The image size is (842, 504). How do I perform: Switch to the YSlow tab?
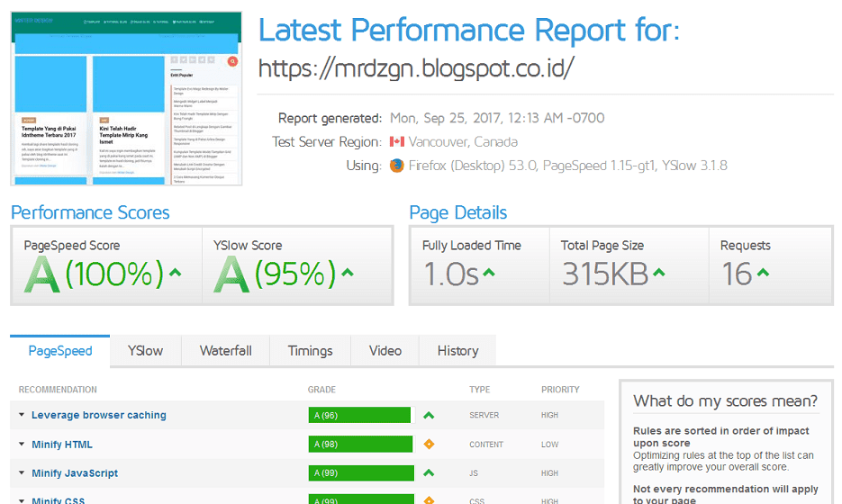point(146,351)
